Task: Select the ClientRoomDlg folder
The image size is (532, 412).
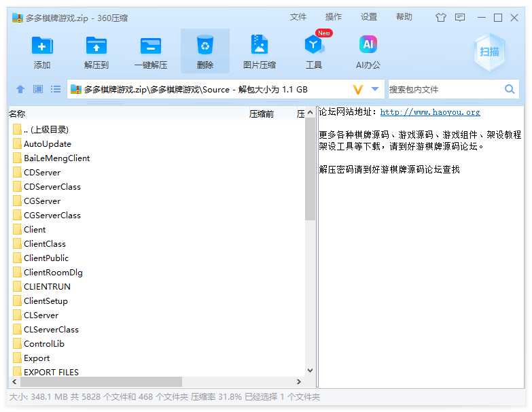Action: tap(48, 272)
